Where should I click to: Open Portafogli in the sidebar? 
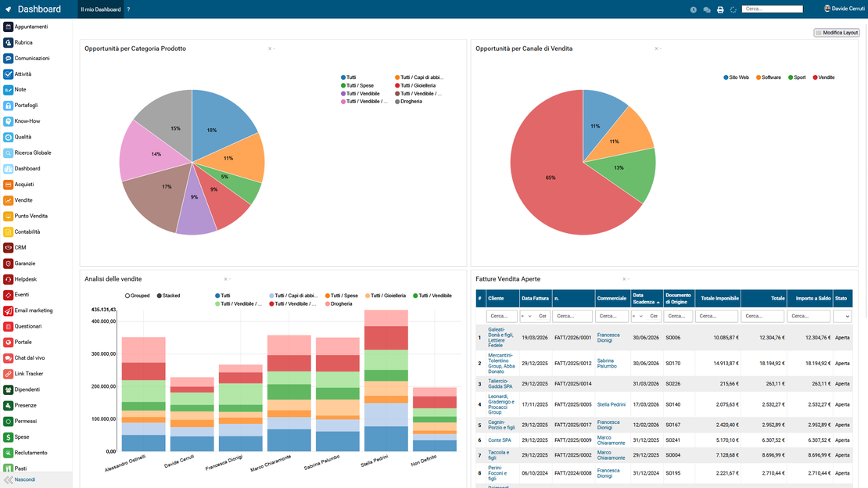tap(20, 106)
